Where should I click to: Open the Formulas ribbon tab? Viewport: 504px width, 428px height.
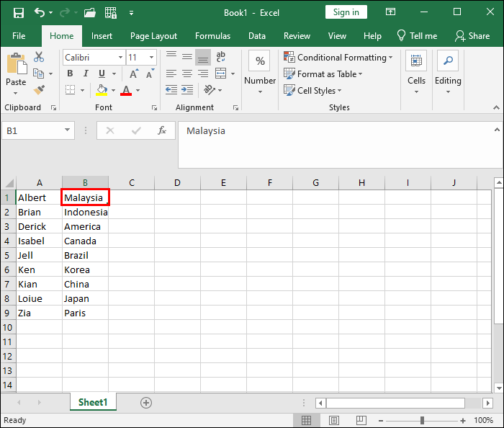[212, 36]
